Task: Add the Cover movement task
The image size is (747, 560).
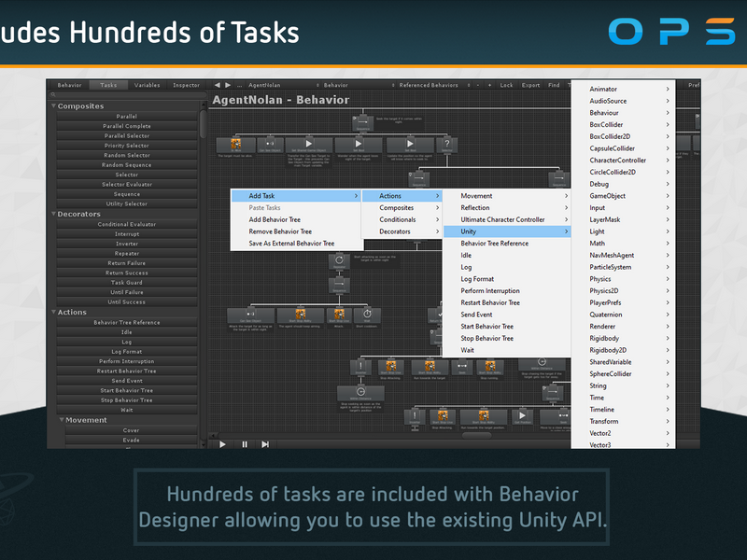Action: pyautogui.click(x=131, y=430)
